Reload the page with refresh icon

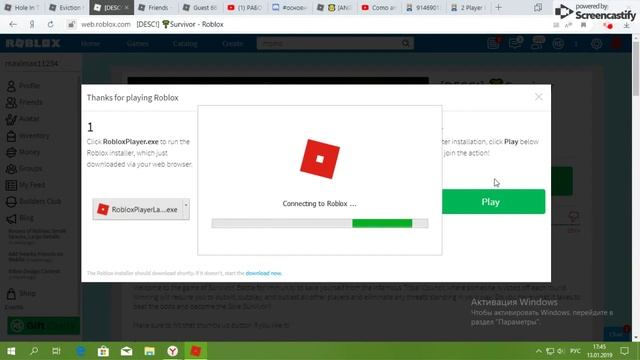coord(50,24)
